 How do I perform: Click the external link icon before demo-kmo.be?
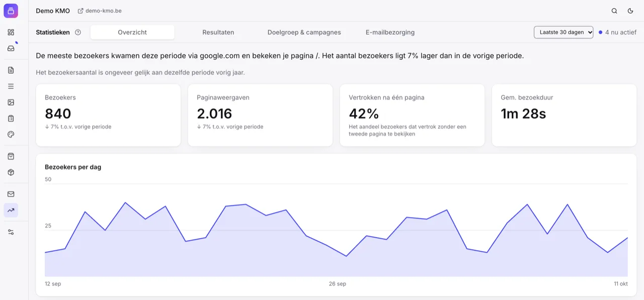point(80,11)
